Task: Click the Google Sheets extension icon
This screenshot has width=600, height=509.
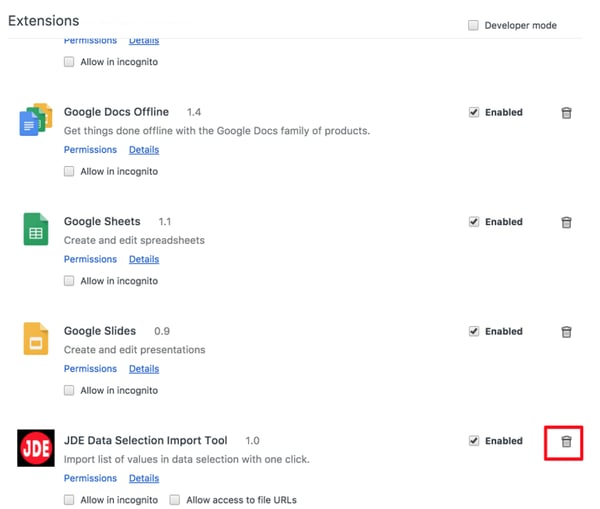Action: pos(36,229)
